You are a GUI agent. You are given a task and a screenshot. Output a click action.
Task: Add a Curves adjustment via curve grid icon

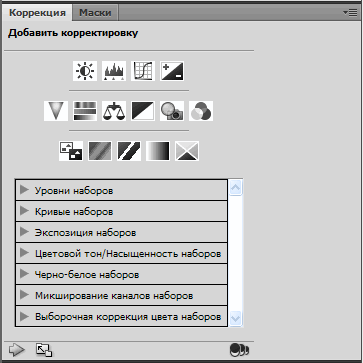point(143,71)
